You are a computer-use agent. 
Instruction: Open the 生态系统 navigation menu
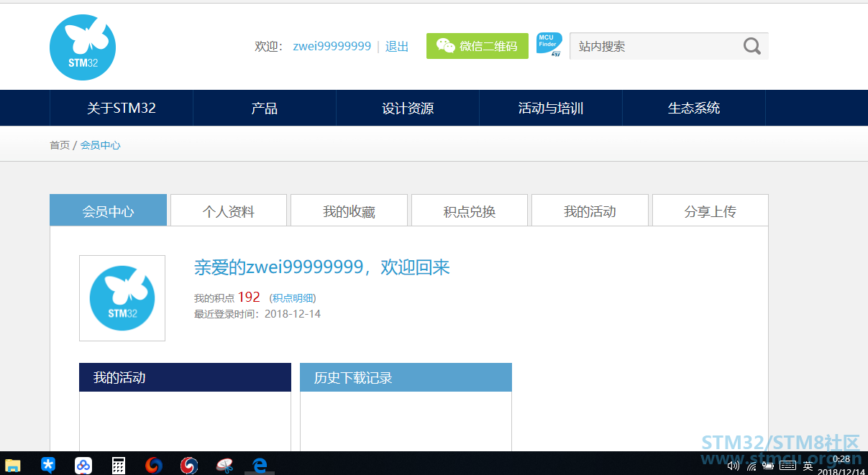point(694,108)
